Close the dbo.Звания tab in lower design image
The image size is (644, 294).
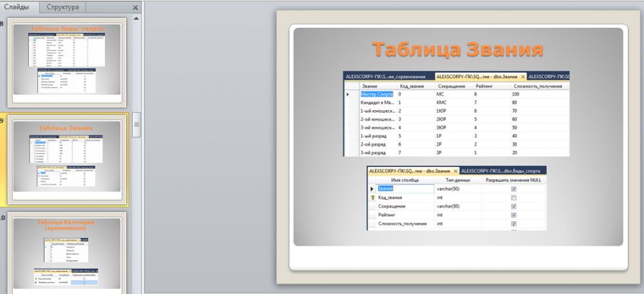click(455, 171)
